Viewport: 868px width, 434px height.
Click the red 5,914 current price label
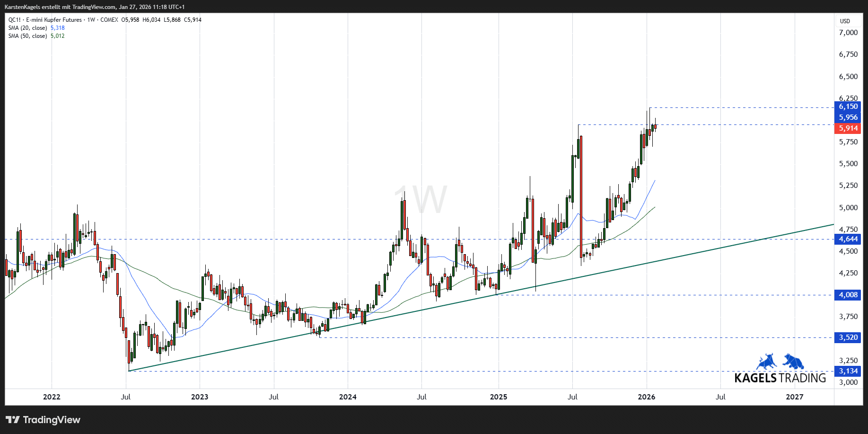[847, 128]
